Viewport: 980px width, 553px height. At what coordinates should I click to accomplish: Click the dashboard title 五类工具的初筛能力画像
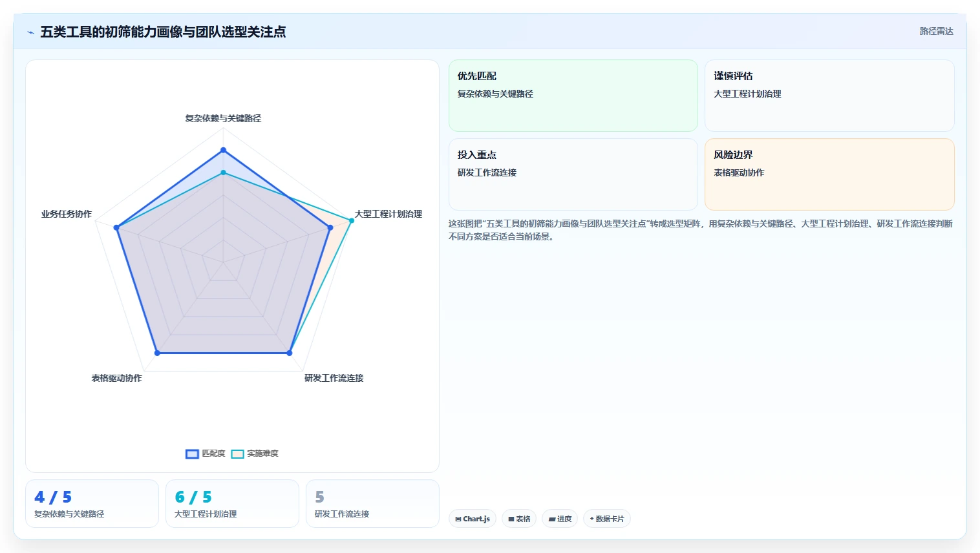(163, 32)
